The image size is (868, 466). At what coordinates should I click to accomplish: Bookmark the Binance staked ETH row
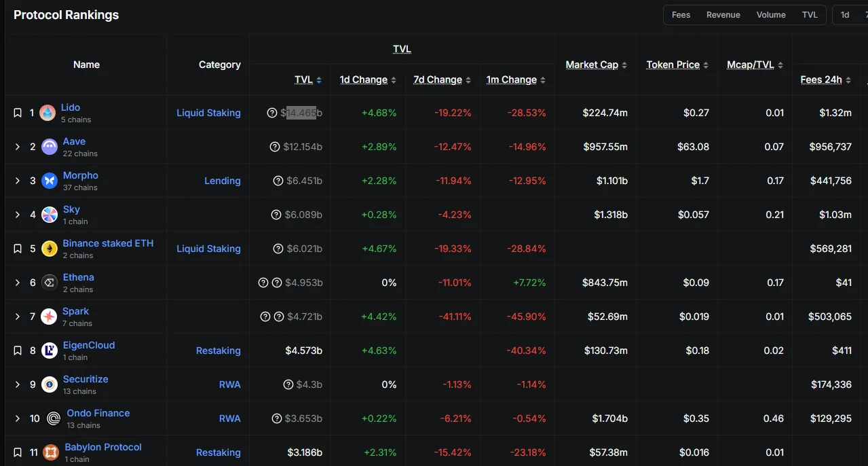pyautogui.click(x=18, y=249)
